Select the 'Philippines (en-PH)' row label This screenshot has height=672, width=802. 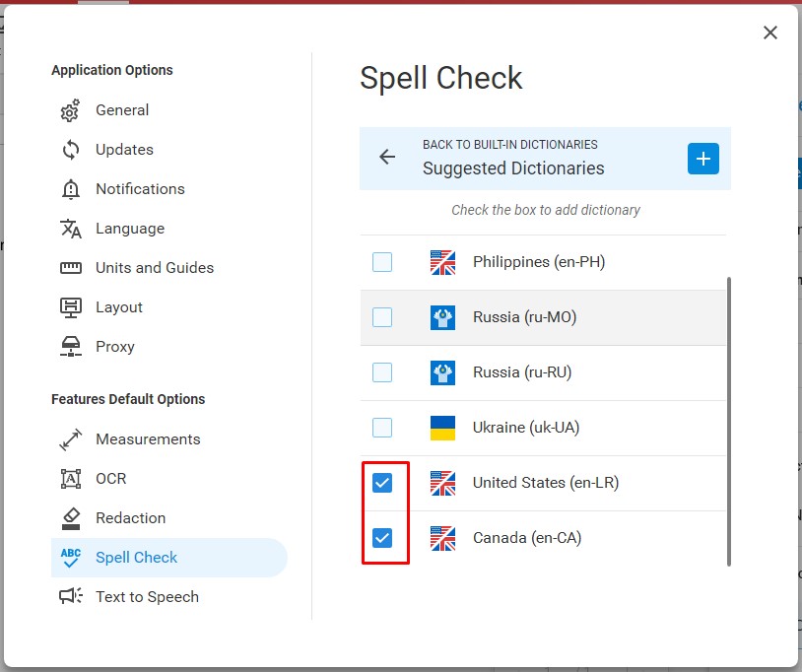click(x=539, y=262)
